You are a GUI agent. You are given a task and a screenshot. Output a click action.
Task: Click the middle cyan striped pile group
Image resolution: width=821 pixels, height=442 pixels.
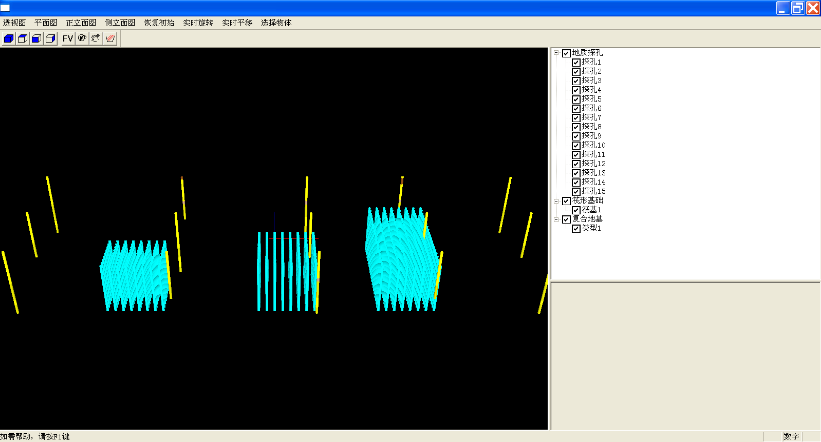tap(287, 271)
